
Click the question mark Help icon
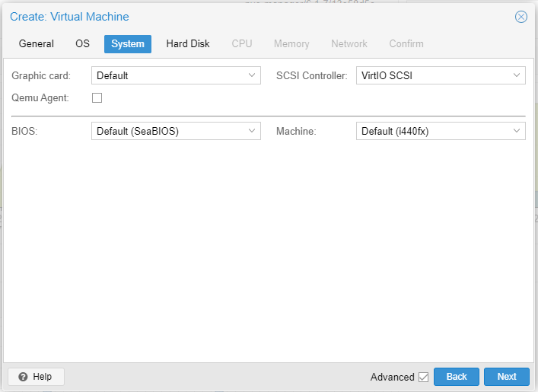(x=23, y=377)
